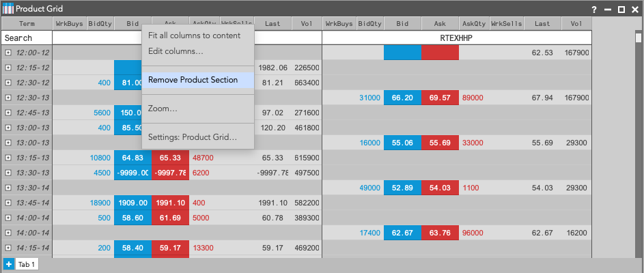
Task: Select Fit all columns to content
Action: [194, 35]
